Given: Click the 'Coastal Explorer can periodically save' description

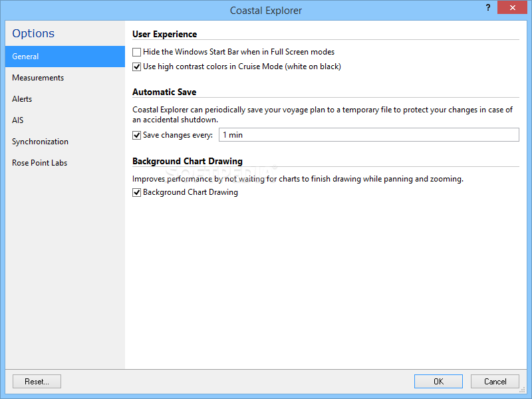Looking at the screenshot, I should [x=323, y=114].
